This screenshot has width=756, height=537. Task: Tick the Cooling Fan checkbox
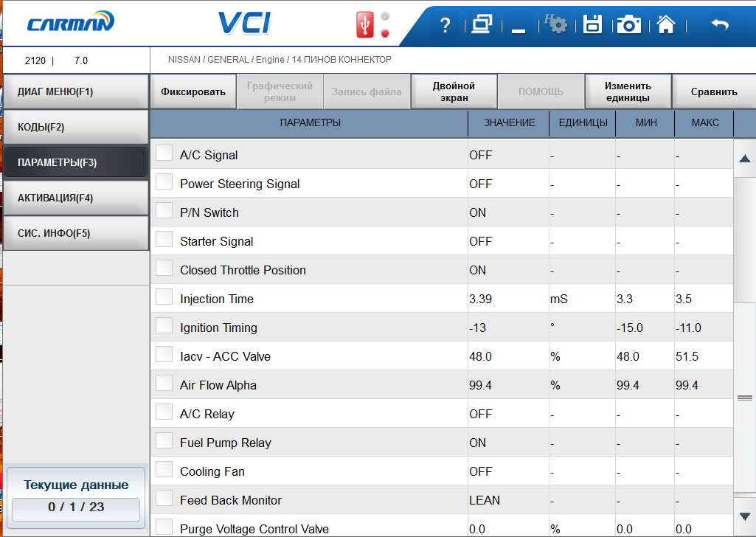(x=164, y=469)
